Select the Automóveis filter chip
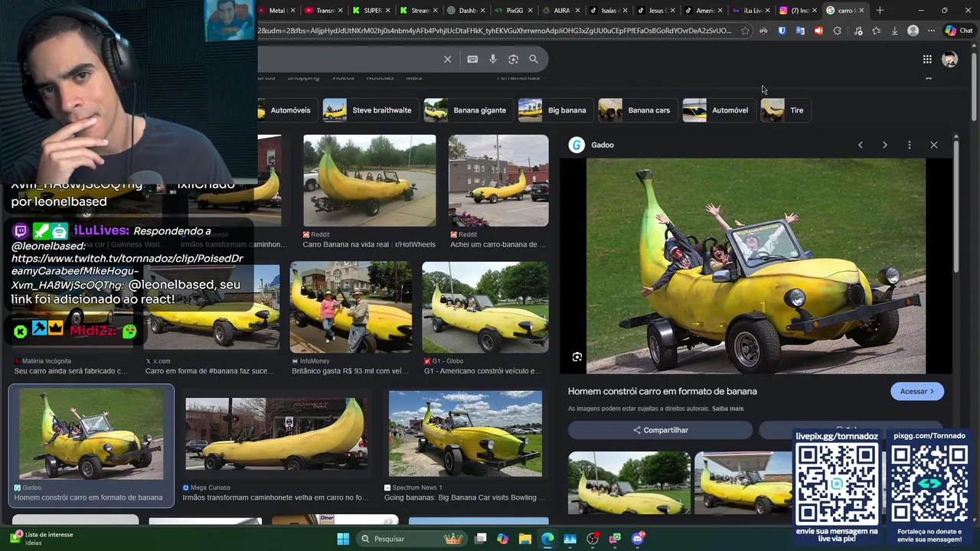The width and height of the screenshot is (980, 551). point(287,110)
